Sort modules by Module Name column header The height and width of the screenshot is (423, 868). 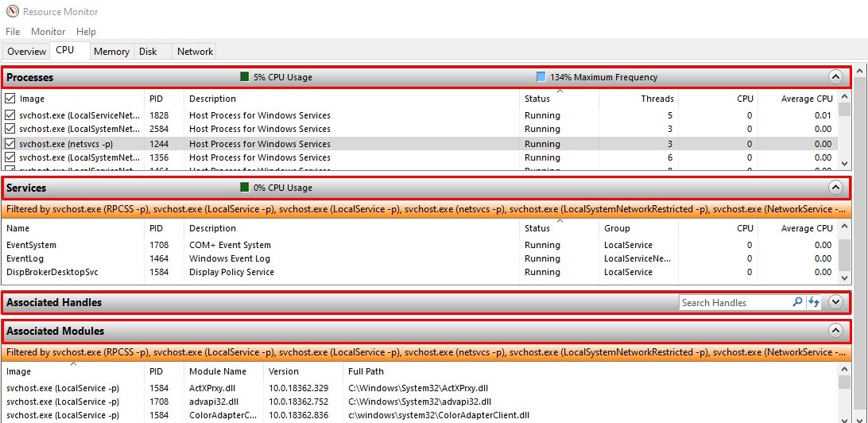click(224, 371)
